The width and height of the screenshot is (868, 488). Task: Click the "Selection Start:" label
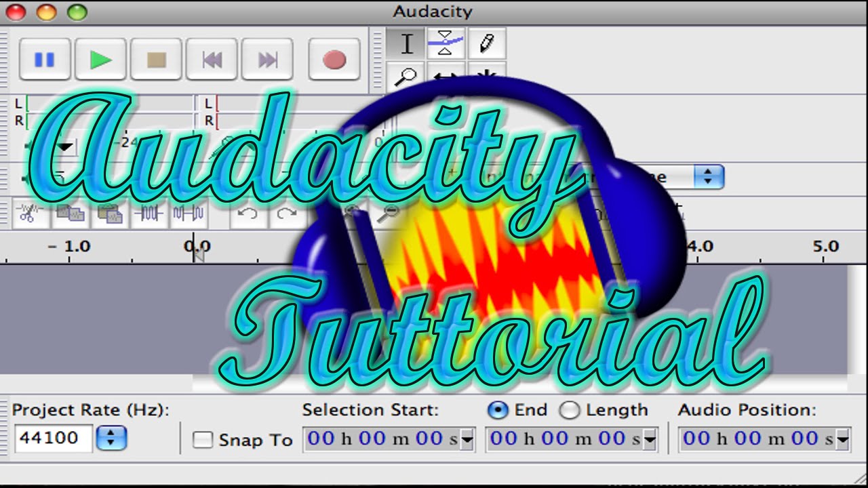[370, 410]
